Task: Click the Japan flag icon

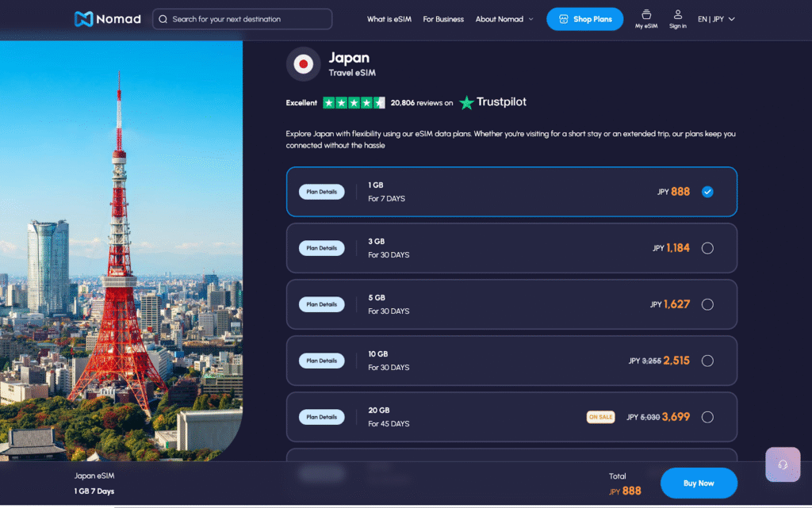Action: click(303, 64)
